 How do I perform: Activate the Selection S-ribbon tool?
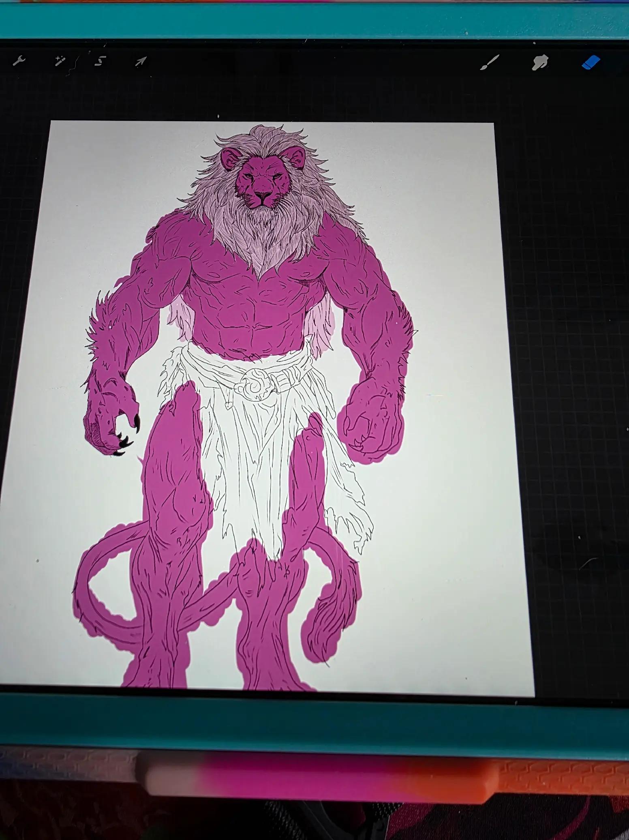point(100,62)
